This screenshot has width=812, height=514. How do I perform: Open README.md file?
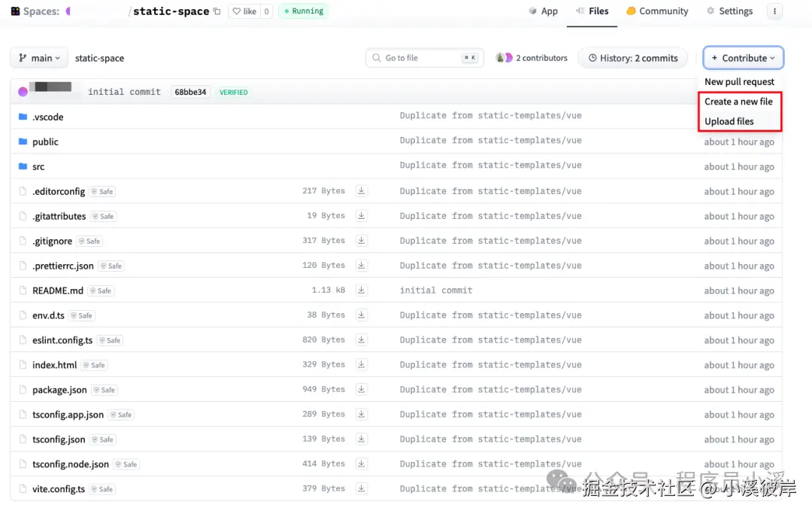point(57,290)
